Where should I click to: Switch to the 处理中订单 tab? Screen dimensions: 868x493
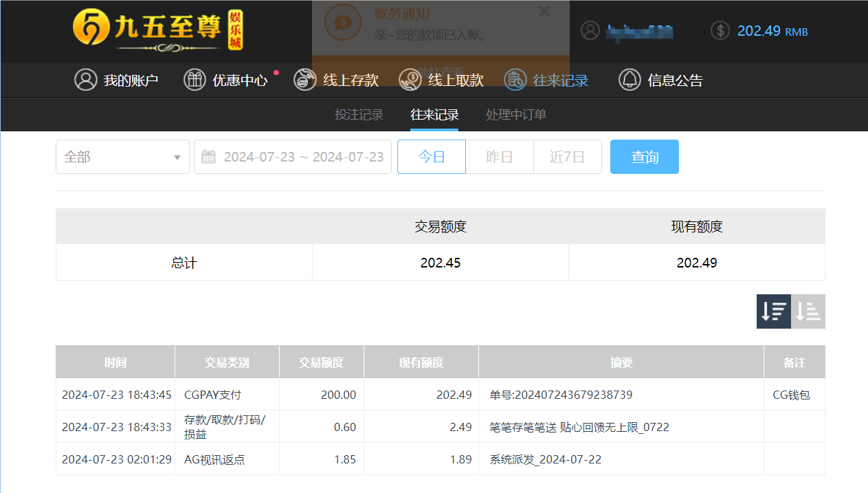[x=515, y=114]
